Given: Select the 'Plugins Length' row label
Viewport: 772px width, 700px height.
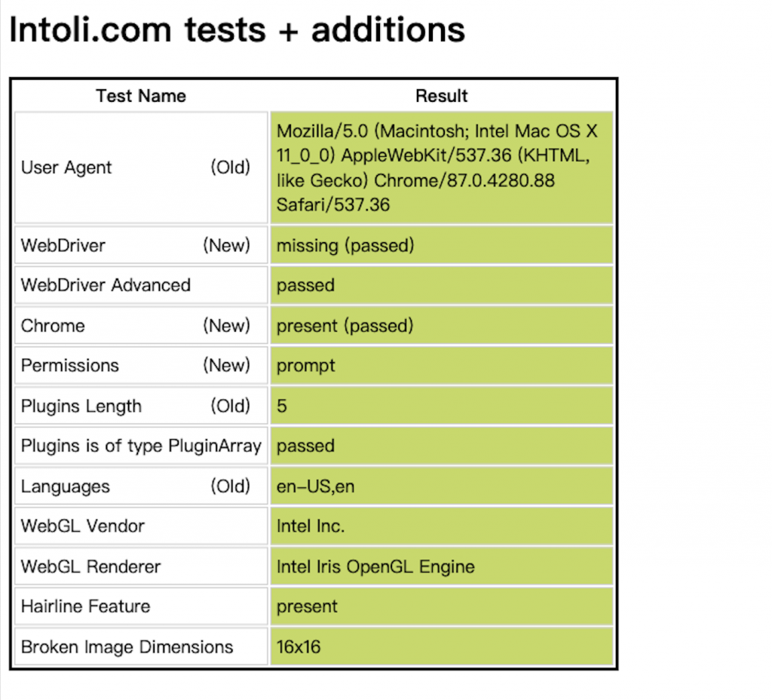Looking at the screenshot, I should coord(81,406).
